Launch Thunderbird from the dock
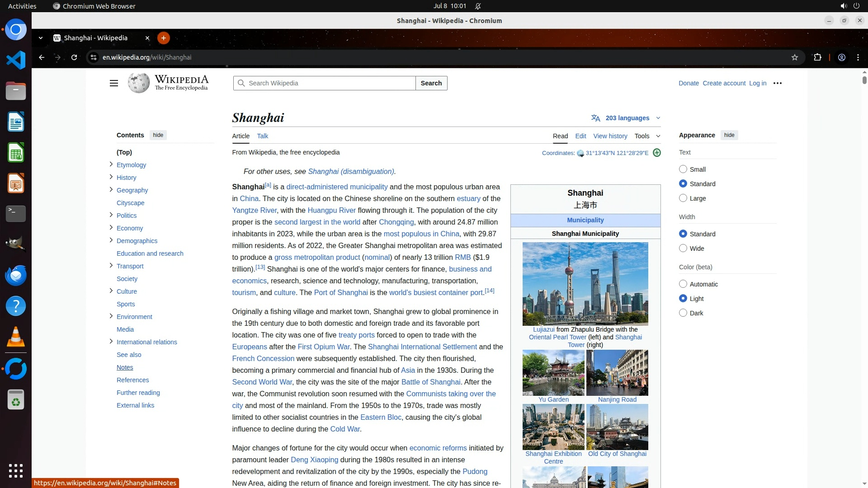The image size is (868, 488). pos(16,275)
